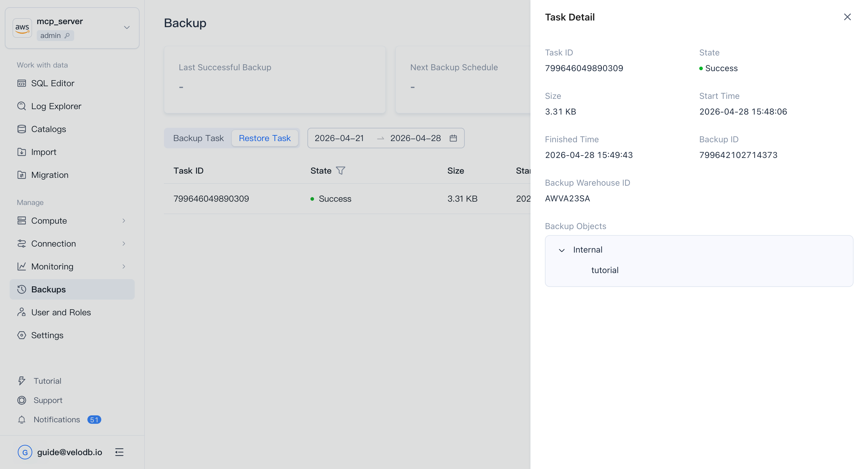The height and width of the screenshot is (469, 868).
Task: Click the notifications bell icon
Action: tap(22, 420)
